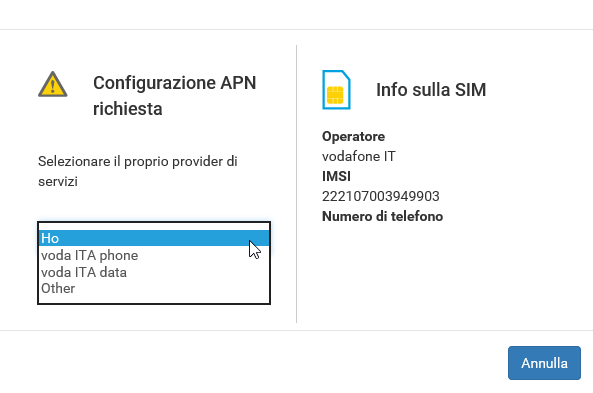Screen dimensions: 593x393
Task: Choose voda ITA data from list
Action: (154, 272)
